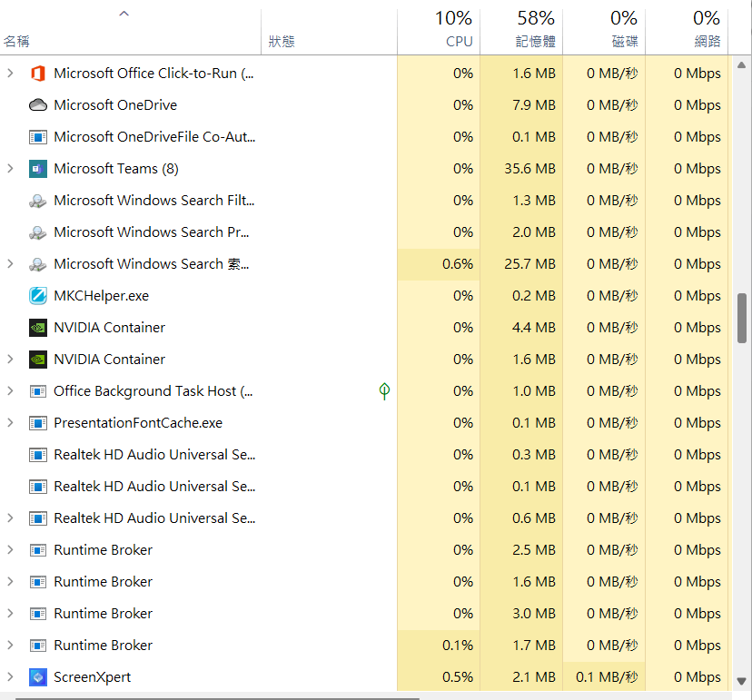
Task: Click the Runtime Broker icon with 3.0 MB
Action: pyautogui.click(x=38, y=614)
